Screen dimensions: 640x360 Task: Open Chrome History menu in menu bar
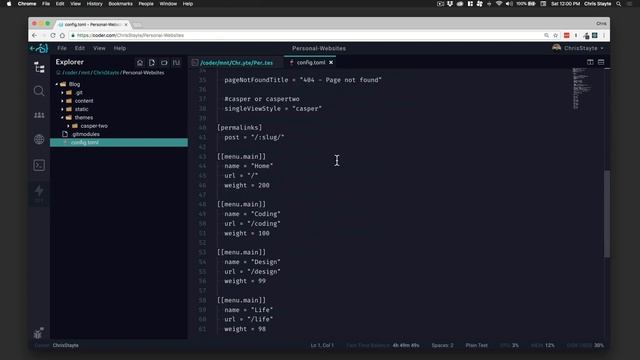point(94,4)
